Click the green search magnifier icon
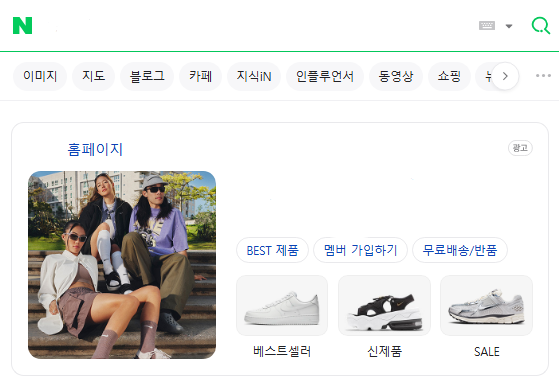This screenshot has width=559, height=387. tap(540, 26)
